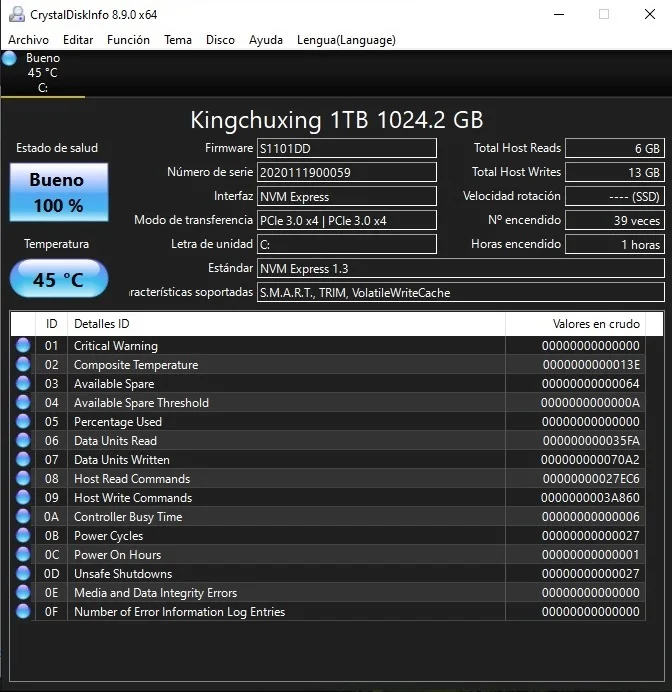Click the CrystalDiskInfo app icon in title bar
The width and height of the screenshot is (672, 692).
point(17,15)
